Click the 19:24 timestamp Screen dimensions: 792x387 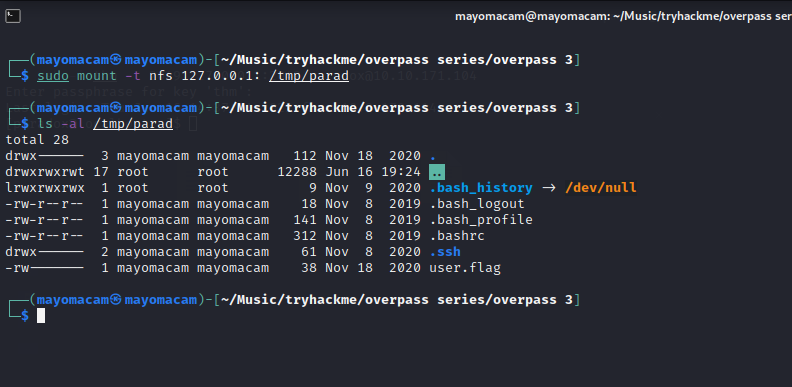click(x=401, y=172)
